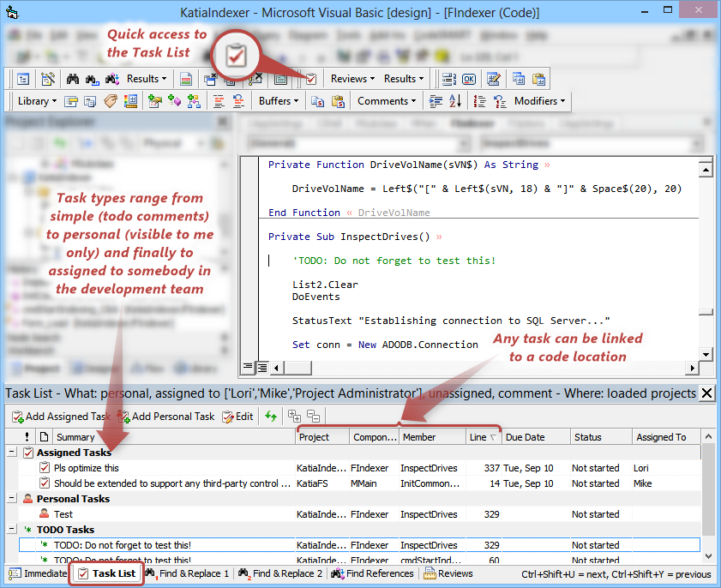Click the full module view icon in code window
The image size is (721, 588).
(x=262, y=367)
